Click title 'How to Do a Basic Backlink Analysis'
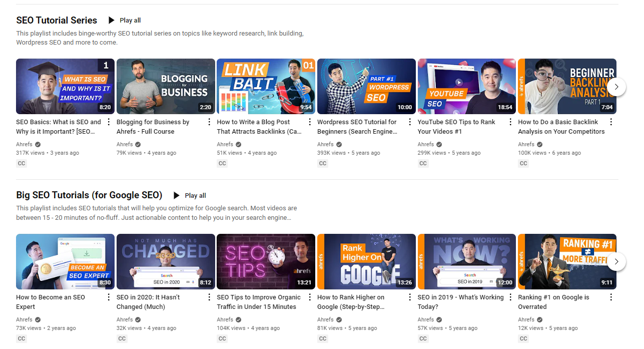This screenshot has width=644, height=349. click(x=561, y=127)
